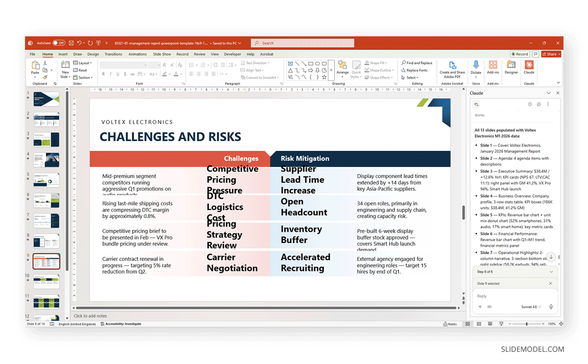Open chat history clock icon in Claude pane
Image resolution: width=588 pixels, height=364 pixels.
click(x=530, y=104)
